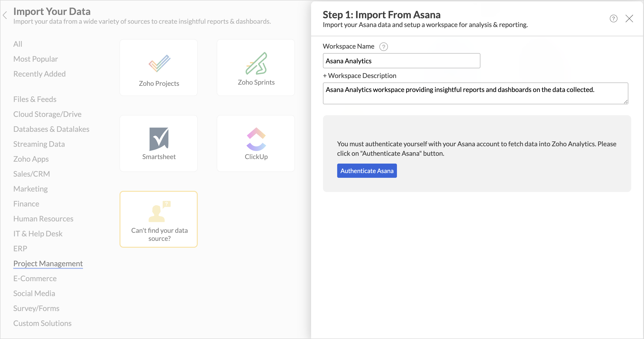This screenshot has width=644, height=339.
Task: Close the Import From Asana panel
Action: [629, 18]
